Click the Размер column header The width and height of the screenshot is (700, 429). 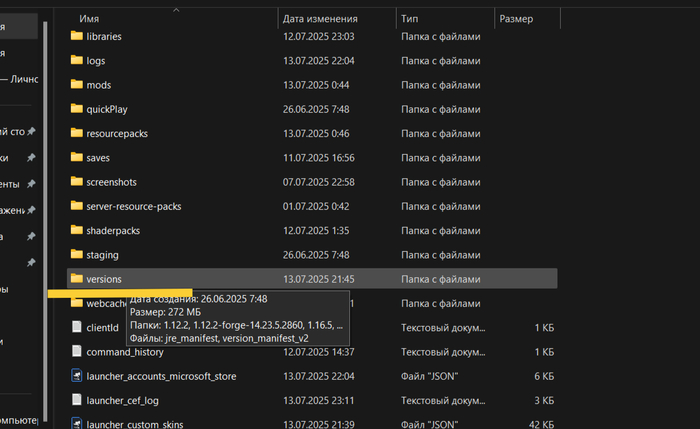[x=517, y=19]
